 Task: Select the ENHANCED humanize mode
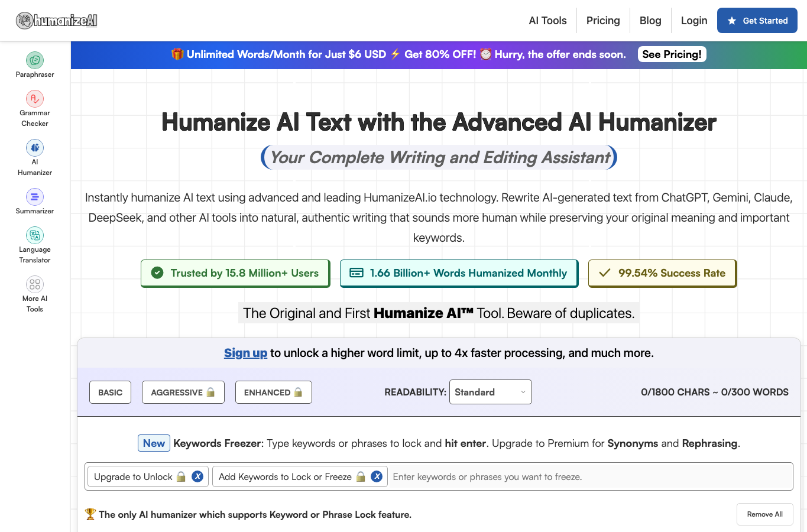tap(274, 392)
